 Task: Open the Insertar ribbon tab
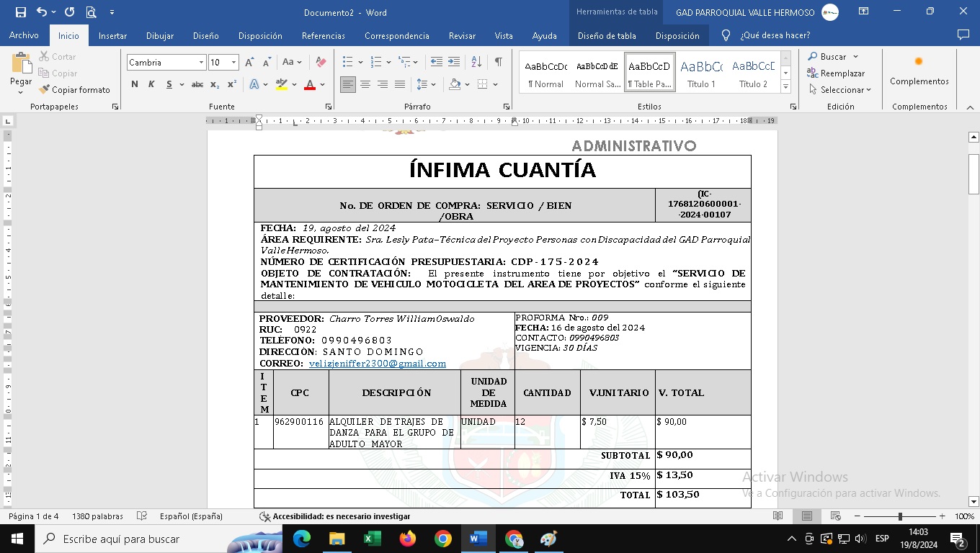(x=112, y=35)
